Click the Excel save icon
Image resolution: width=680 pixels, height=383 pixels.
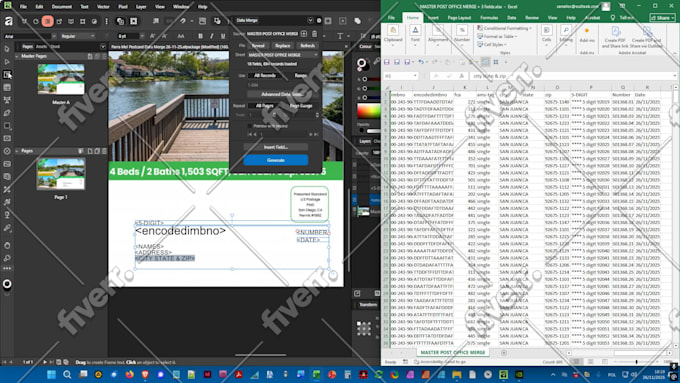click(x=386, y=62)
